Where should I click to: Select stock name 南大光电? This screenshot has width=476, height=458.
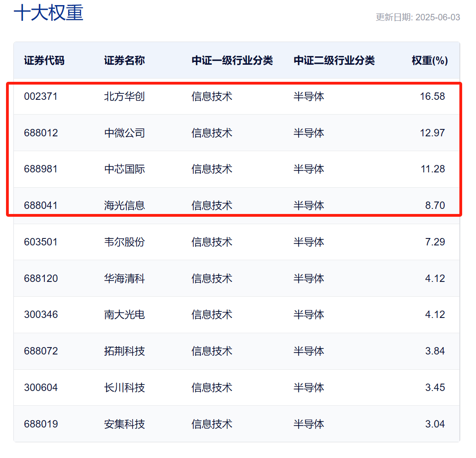click(125, 315)
